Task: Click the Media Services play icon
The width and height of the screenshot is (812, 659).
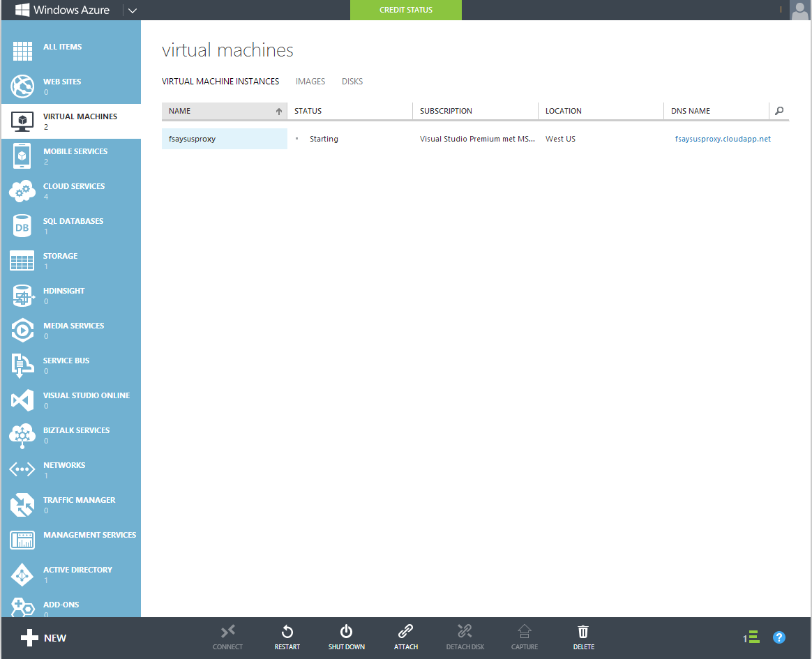Action: [22, 331]
